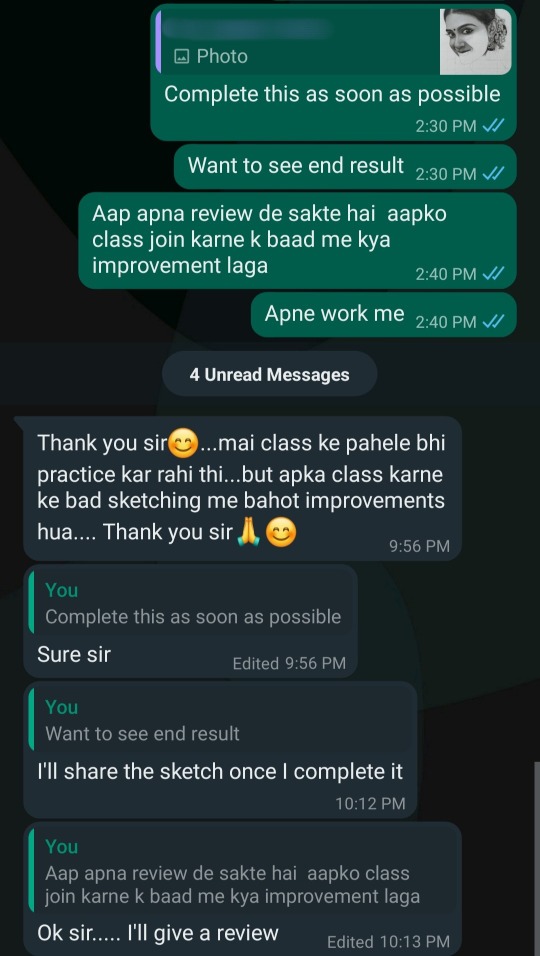Tap the last smiling emoji after folded hands
540x956 pixels.
282,533
